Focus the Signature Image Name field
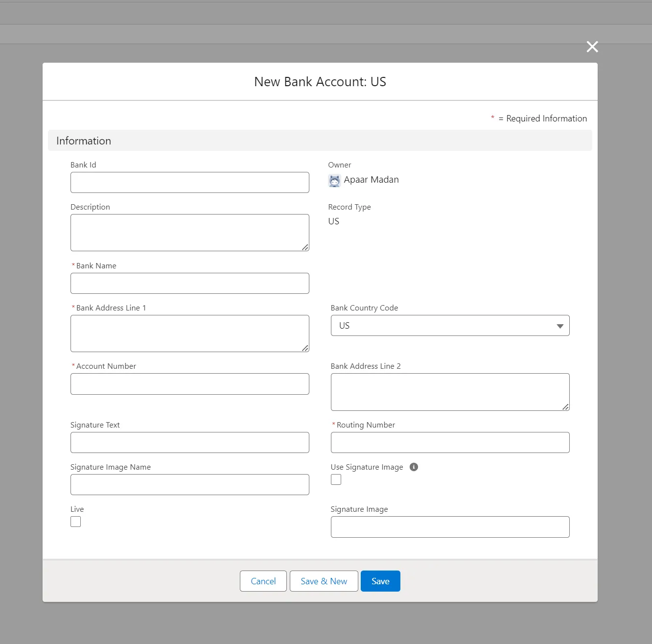The width and height of the screenshot is (652, 644). 189,485
